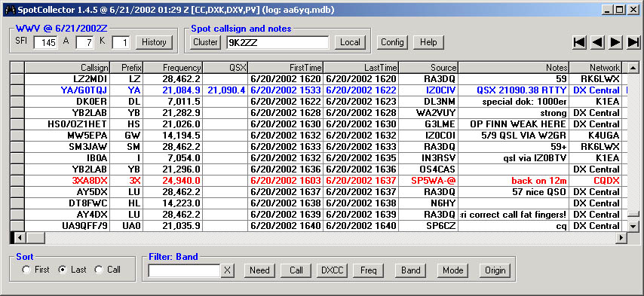This screenshot has width=644, height=296.
Task: Click callsign HS0/OZ1HET
Action: click(78, 124)
